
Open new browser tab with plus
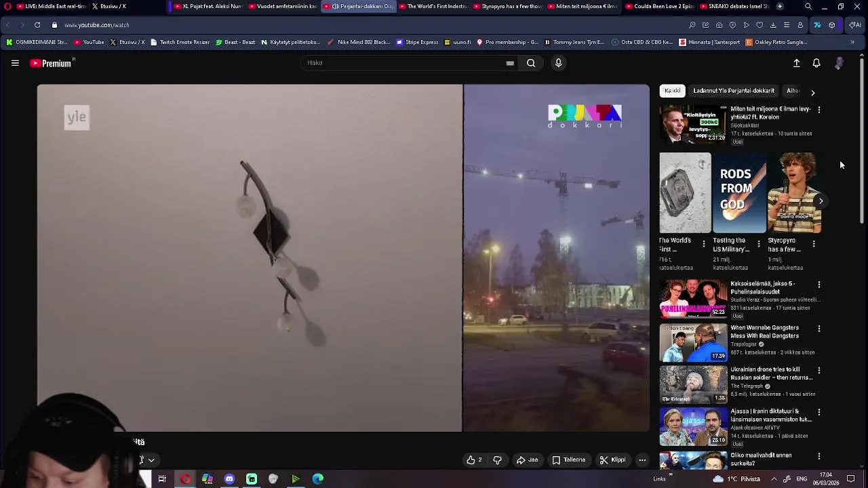pos(780,6)
